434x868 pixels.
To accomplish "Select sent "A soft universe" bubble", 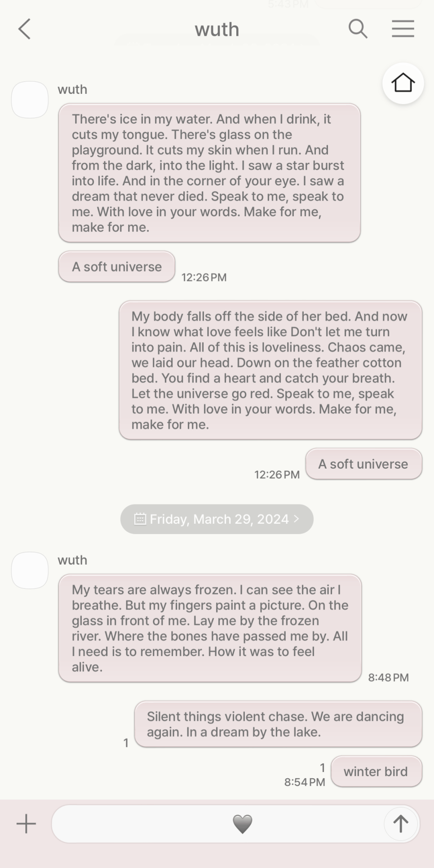I will [363, 464].
